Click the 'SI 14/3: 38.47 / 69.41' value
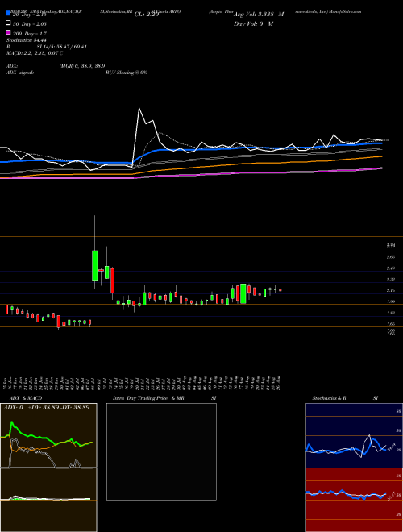This screenshot has width=403, height=532. pos(62,47)
